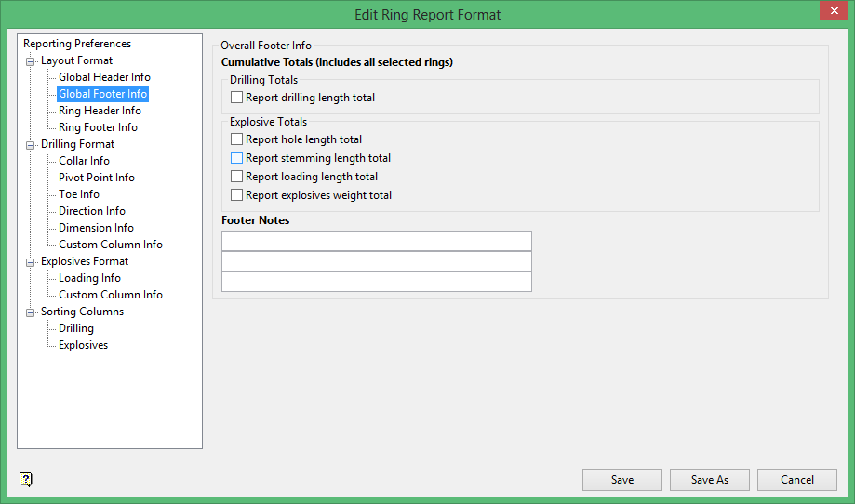The width and height of the screenshot is (855, 504).
Task: Tick Report explosives weight total
Action: tap(237, 195)
